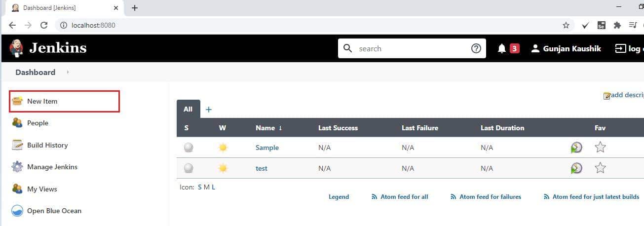This screenshot has width=644, height=226.
Task: Click the site information icon in address bar
Action: [x=63, y=25]
